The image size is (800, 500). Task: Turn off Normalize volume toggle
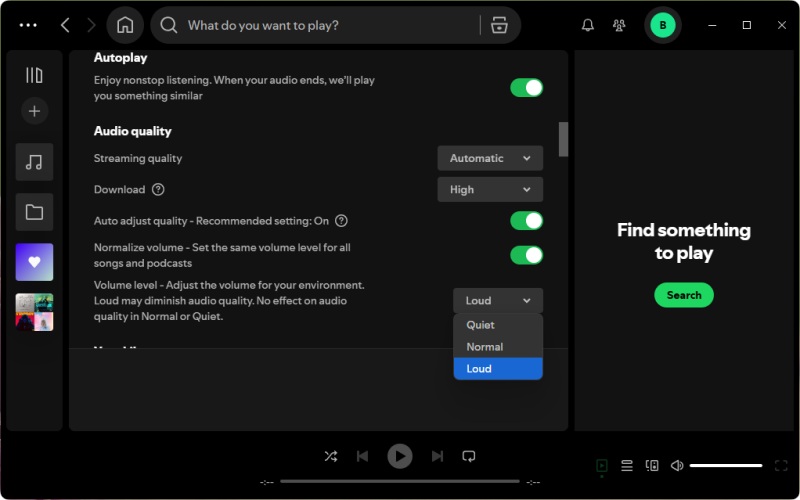[527, 255]
